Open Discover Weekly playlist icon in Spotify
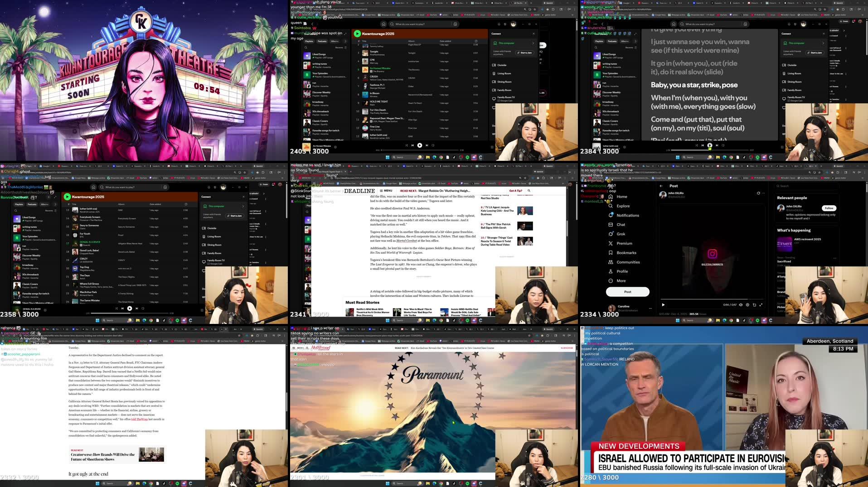Screen dimensions: 868x487 pyautogui.click(x=307, y=94)
